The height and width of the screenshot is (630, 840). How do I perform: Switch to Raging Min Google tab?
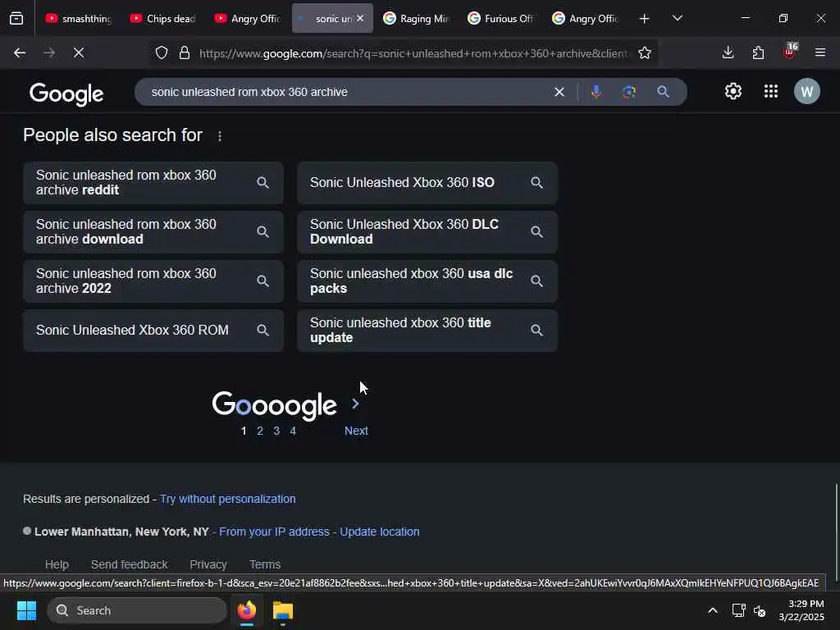[x=417, y=18]
